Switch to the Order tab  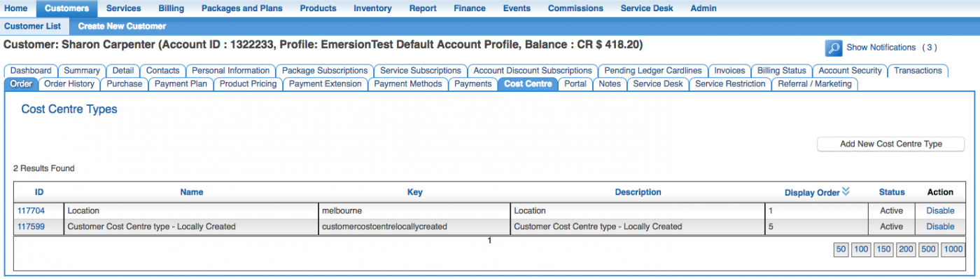(21, 84)
